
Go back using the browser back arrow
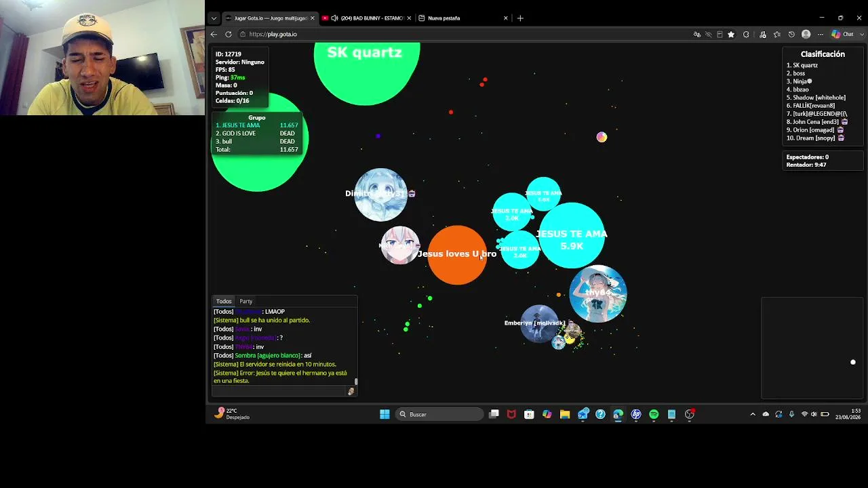click(214, 34)
